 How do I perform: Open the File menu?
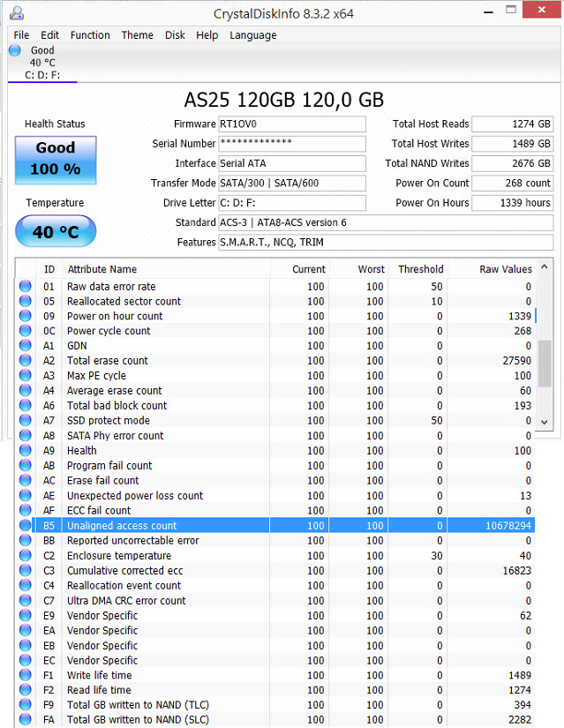point(21,35)
